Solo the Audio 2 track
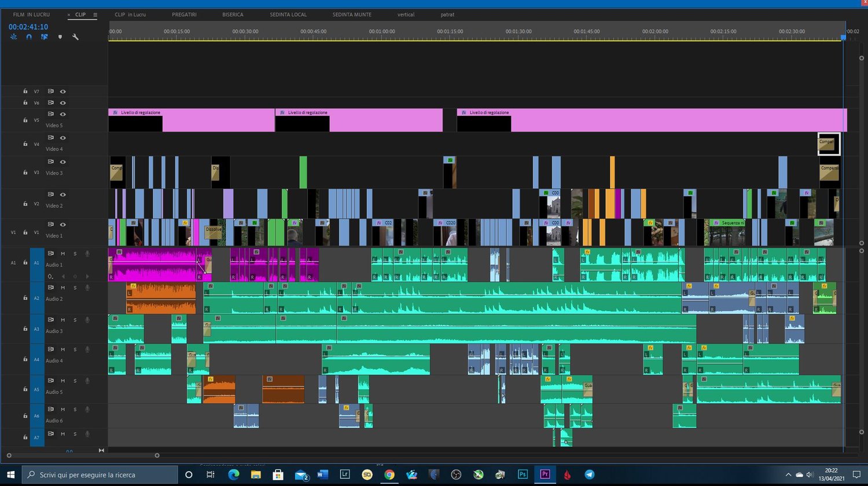The height and width of the screenshot is (486, 868). 75,287
